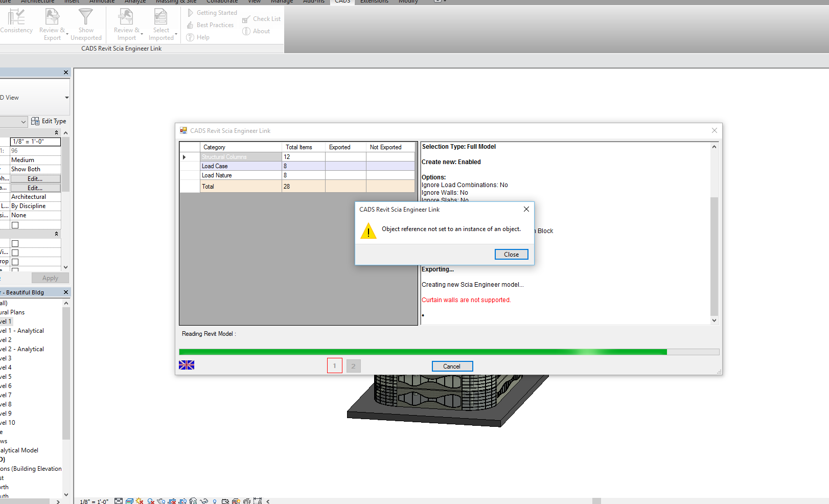Viewport: 829px width, 504px height.
Task: Expand the Review & Export dropdown arrow
Action: tap(67, 34)
